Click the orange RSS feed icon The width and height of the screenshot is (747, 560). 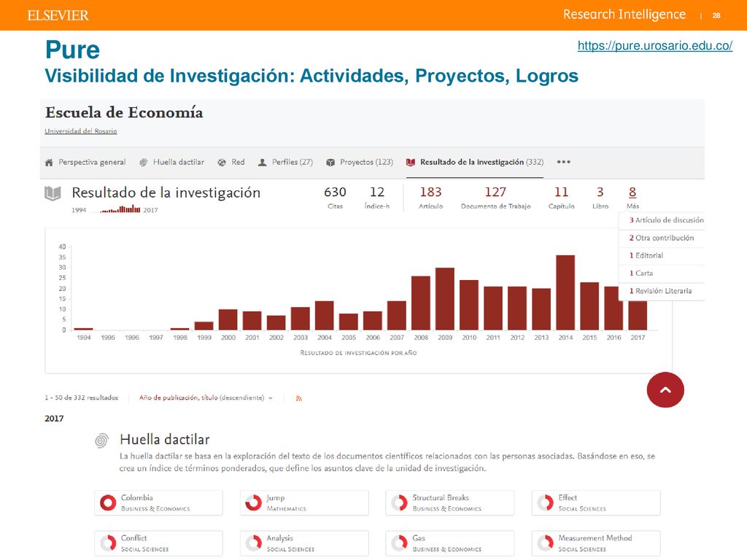tap(298, 398)
